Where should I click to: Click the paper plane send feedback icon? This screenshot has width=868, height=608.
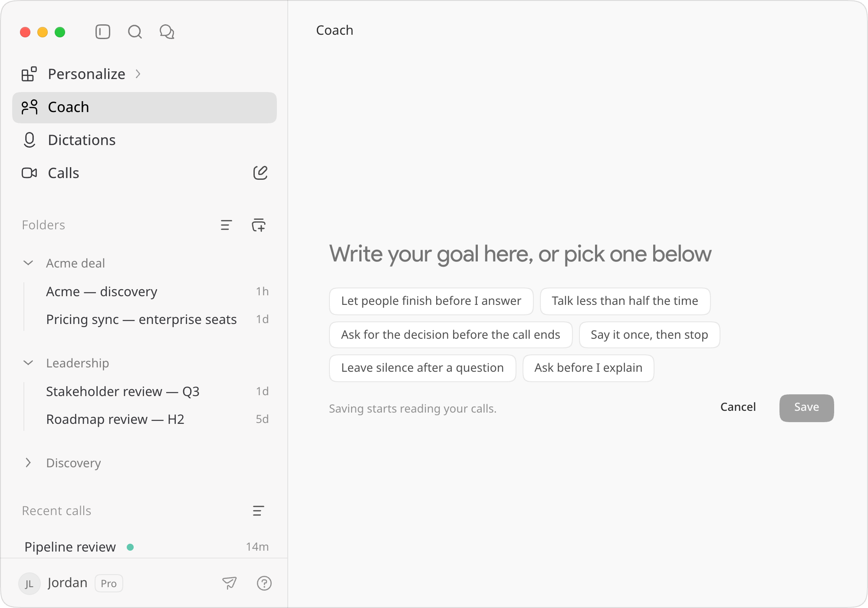pos(230,583)
